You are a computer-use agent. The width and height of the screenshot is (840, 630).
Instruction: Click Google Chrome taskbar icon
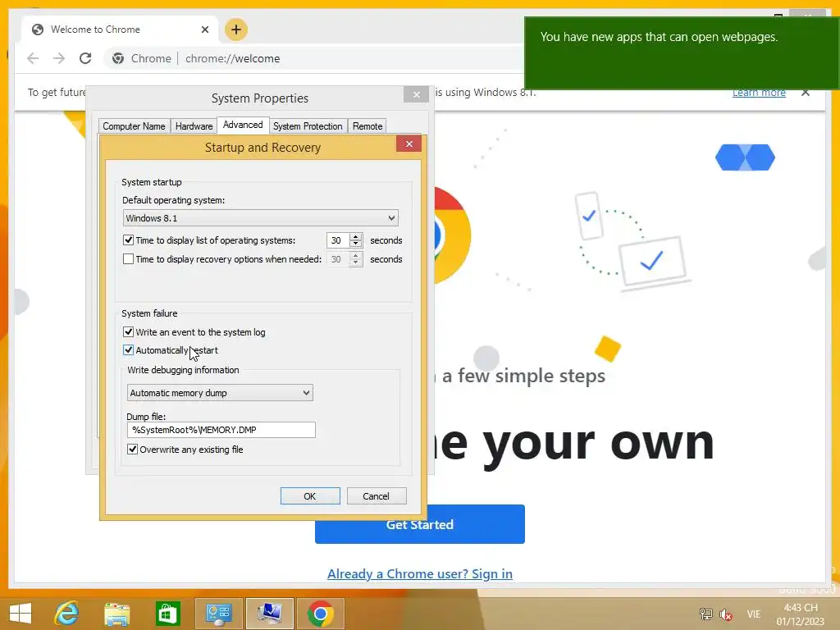point(321,614)
